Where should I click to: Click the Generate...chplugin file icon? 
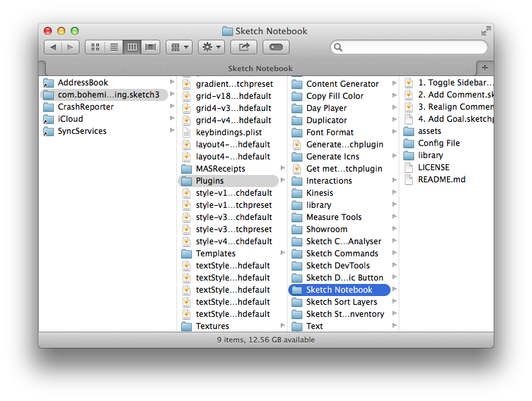click(x=297, y=145)
